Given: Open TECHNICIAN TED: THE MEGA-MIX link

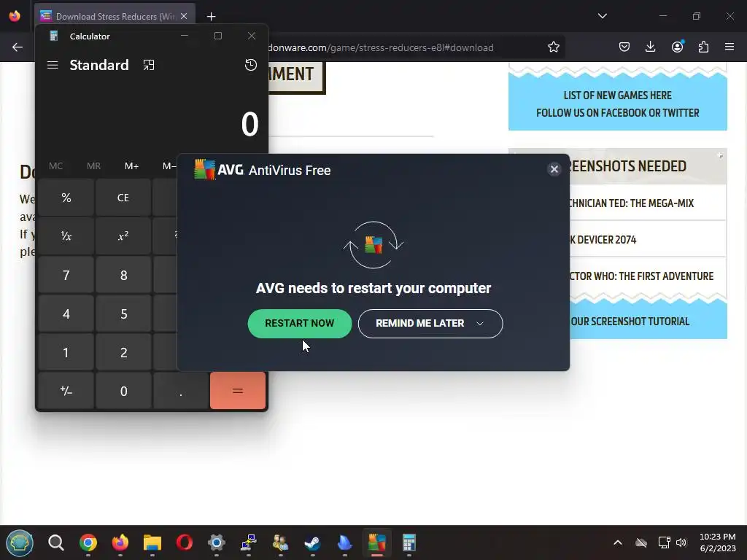Looking at the screenshot, I should [x=631, y=203].
